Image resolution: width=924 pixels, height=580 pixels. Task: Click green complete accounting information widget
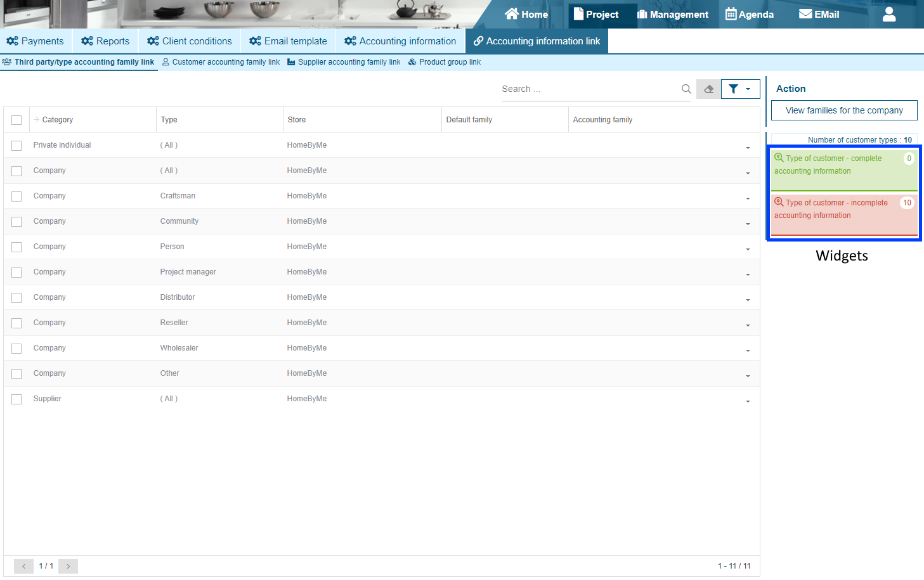coord(843,169)
